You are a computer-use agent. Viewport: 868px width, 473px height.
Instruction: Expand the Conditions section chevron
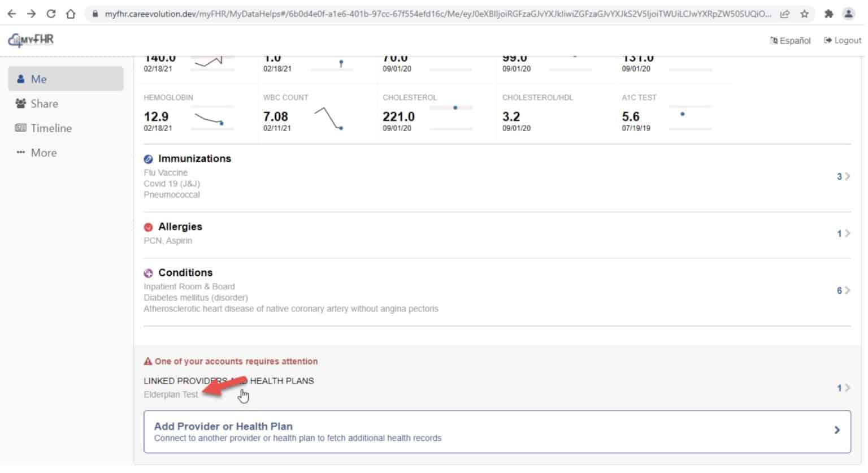coord(847,291)
